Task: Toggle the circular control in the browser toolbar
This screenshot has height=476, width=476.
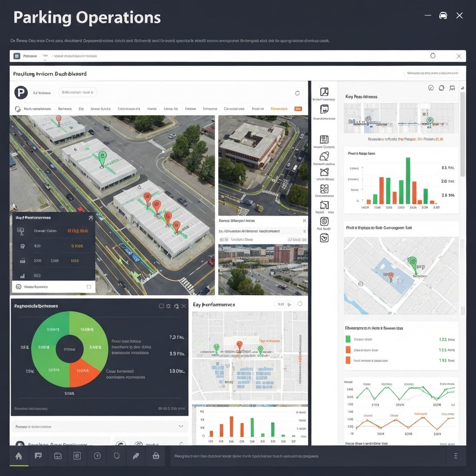Action: pos(433,55)
